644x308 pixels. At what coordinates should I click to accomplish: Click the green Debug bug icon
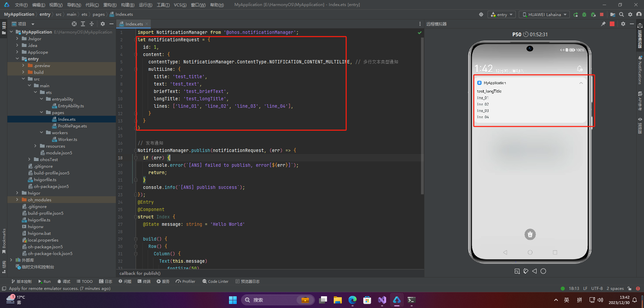(584, 14)
